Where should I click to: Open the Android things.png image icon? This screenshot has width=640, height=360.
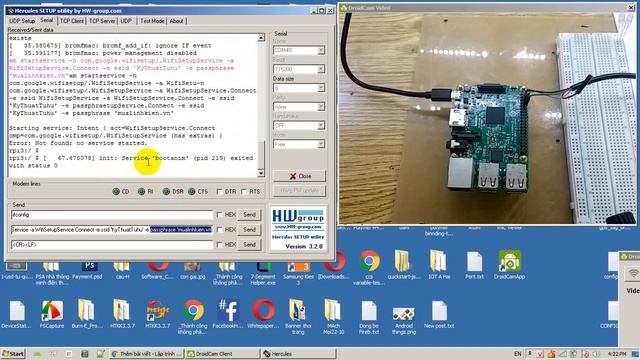(404, 320)
